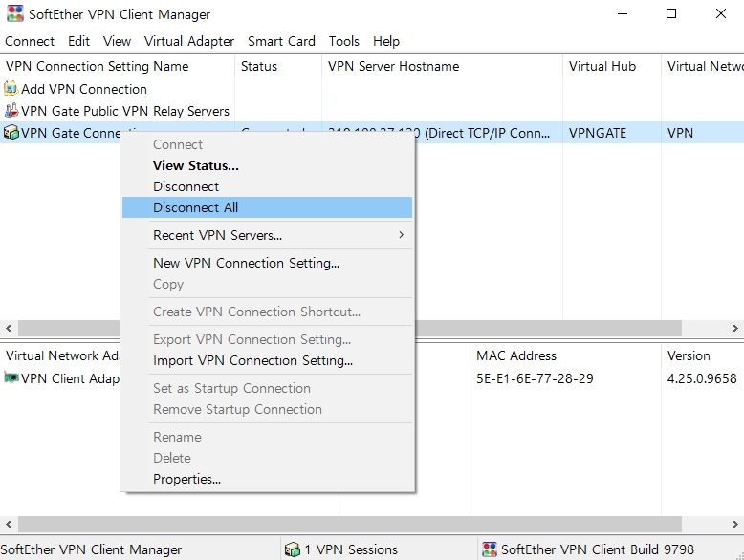The height and width of the screenshot is (560, 744).
Task: Open the Smart Card menu
Action: (281, 41)
